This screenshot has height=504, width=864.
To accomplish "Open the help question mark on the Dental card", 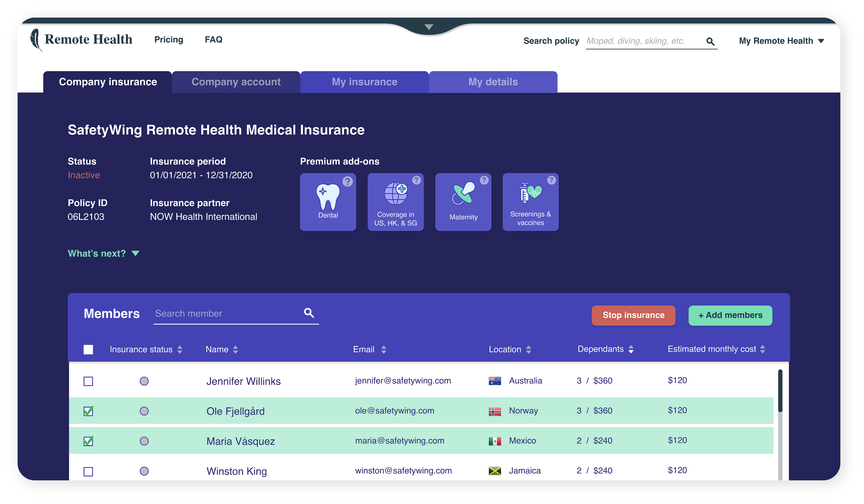I will pos(347,181).
